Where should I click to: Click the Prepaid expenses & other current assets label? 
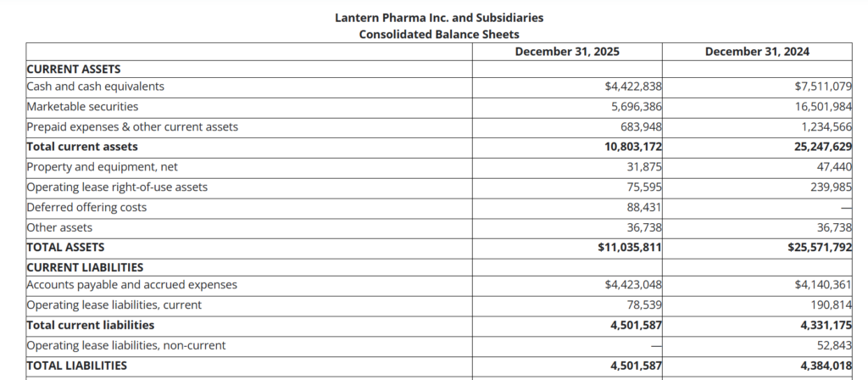pyautogui.click(x=132, y=126)
